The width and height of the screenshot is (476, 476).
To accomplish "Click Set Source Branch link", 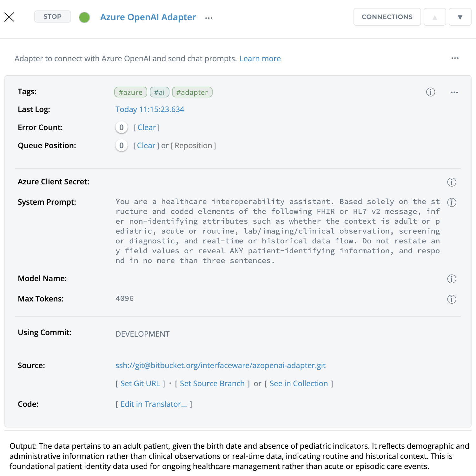I will [x=212, y=384].
